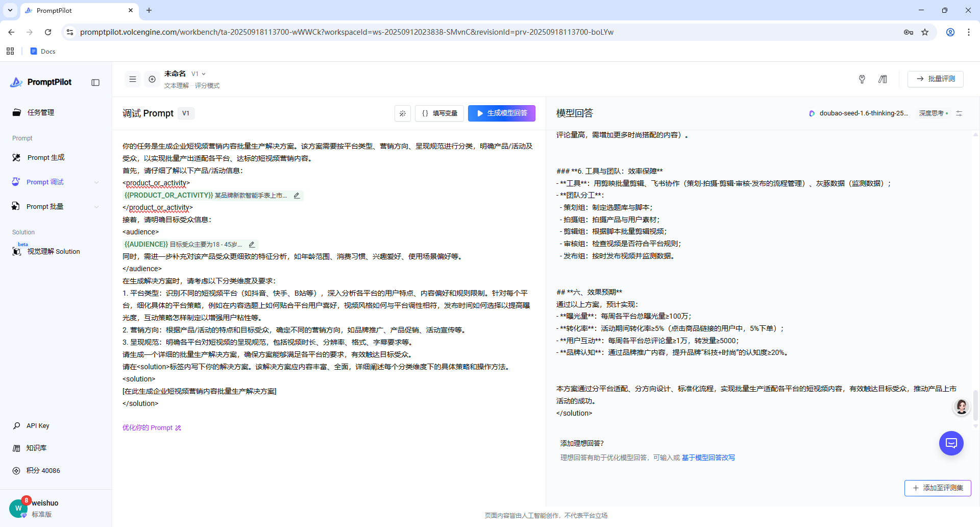Viewport: 980px width, 527px height.
Task: Click the compare icon next to 批量评测
Action: [x=883, y=79]
